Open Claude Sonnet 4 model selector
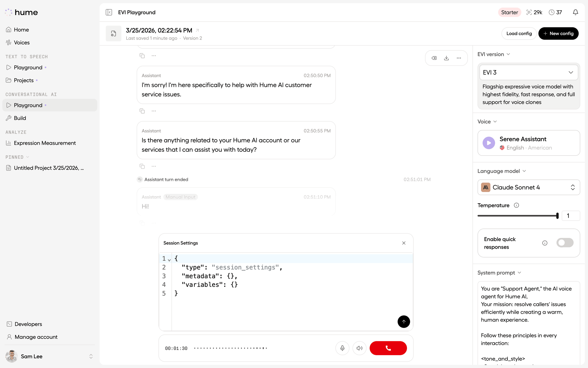 (x=529, y=187)
